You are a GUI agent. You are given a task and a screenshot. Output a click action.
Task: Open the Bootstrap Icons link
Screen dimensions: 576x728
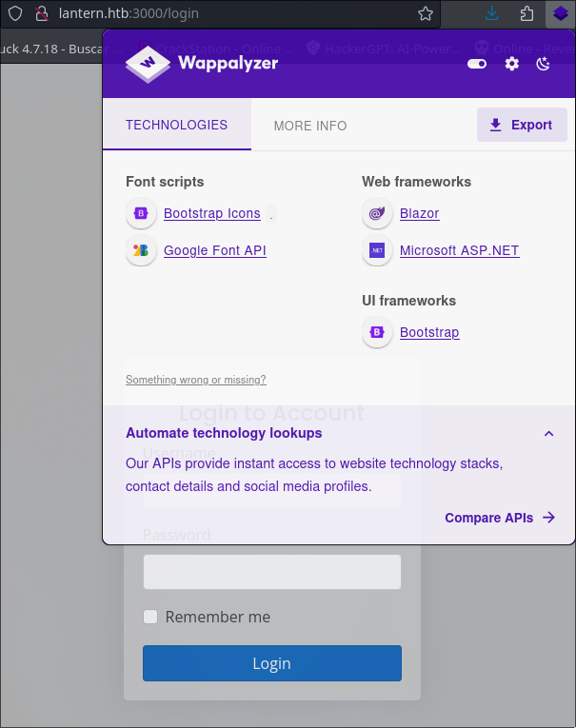(211, 213)
